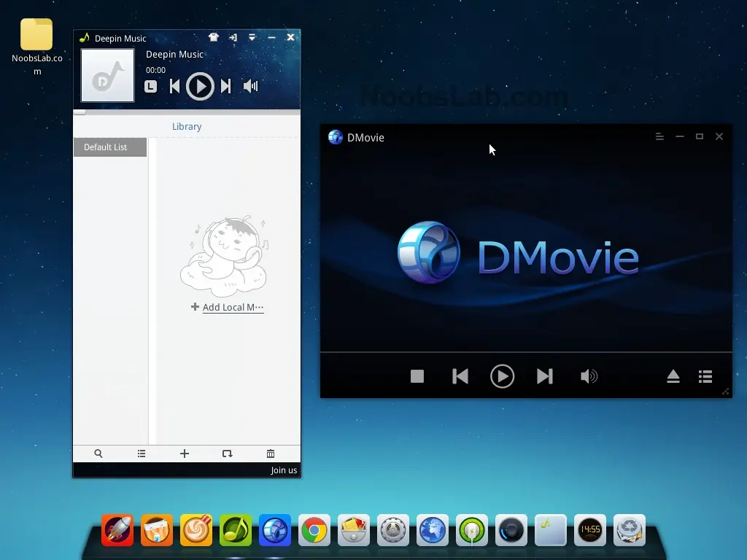Close the Deepin Music window
Image resolution: width=747 pixels, height=560 pixels.
click(290, 37)
